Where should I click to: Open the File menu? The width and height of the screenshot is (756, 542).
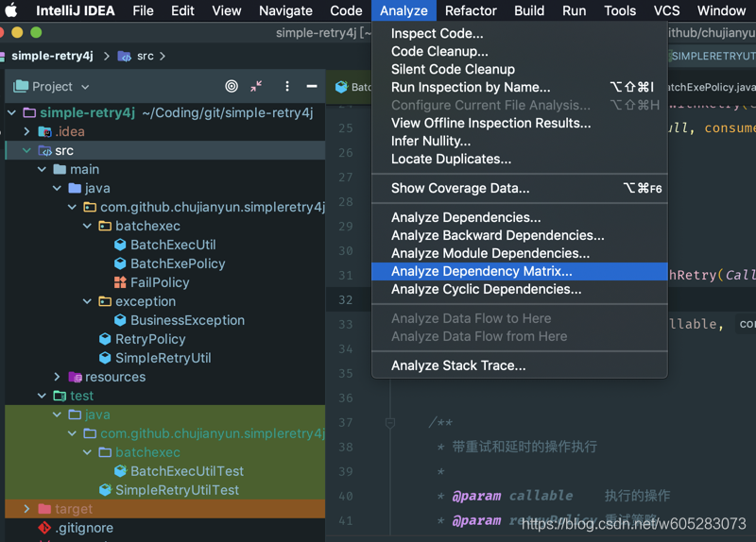pos(144,10)
